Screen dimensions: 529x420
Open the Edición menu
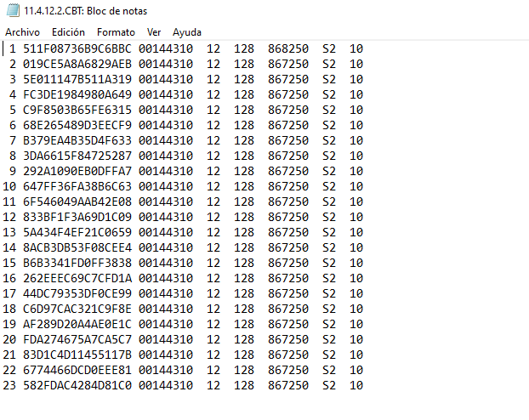68,31
